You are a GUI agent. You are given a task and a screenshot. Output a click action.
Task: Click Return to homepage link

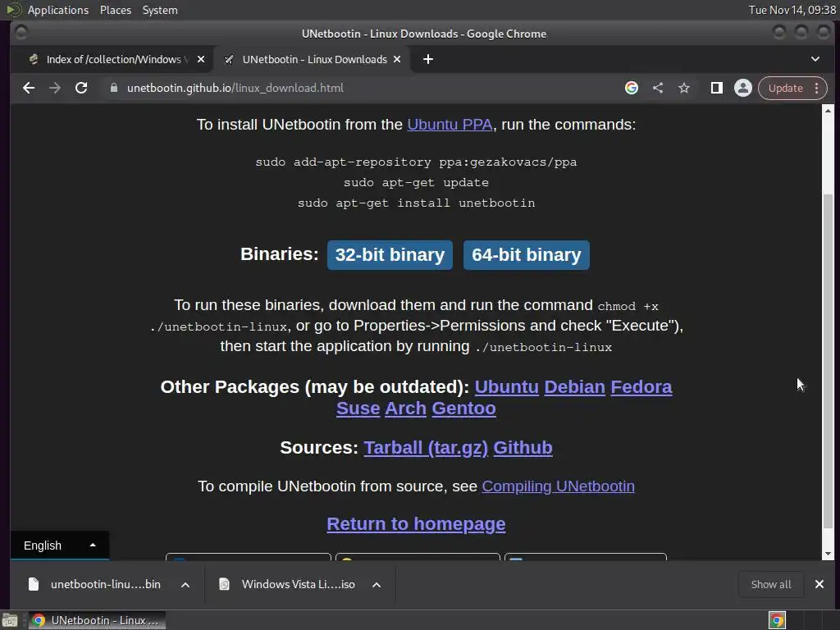click(416, 524)
